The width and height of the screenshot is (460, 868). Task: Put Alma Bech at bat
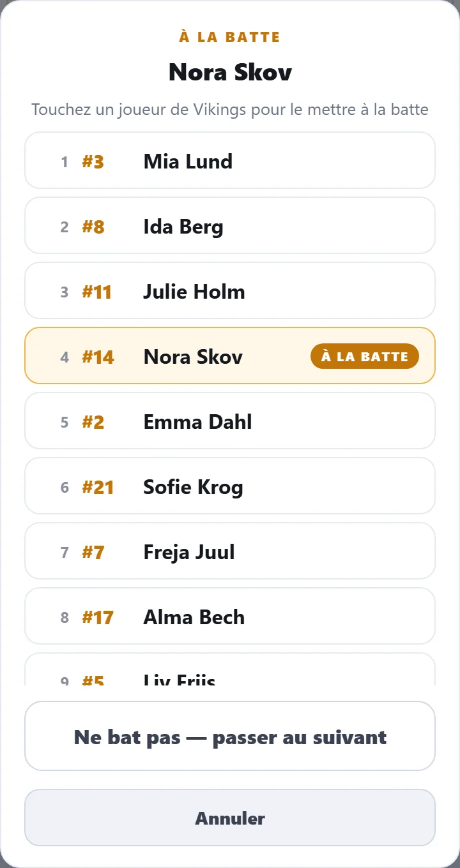[230, 616]
